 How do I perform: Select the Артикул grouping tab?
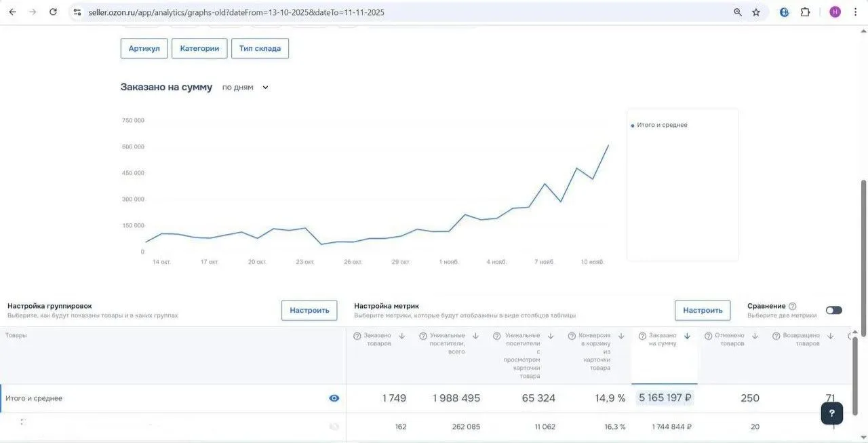144,48
